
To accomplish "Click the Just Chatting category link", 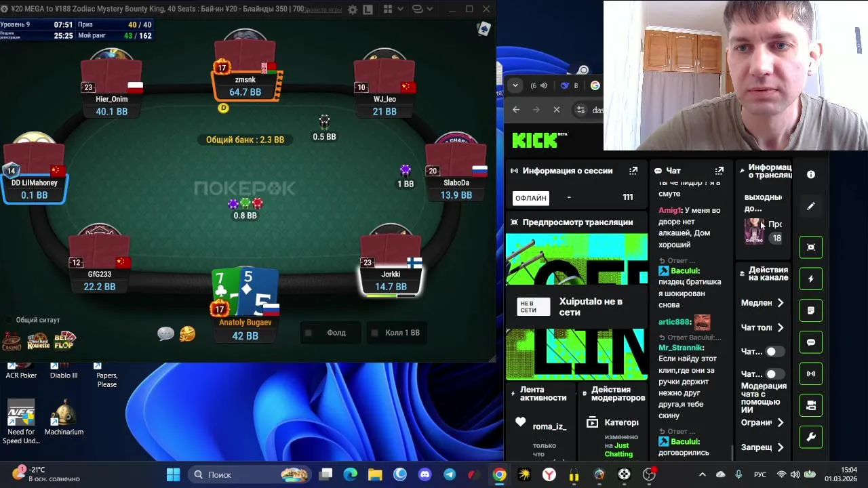I will pyautogui.click(x=620, y=449).
